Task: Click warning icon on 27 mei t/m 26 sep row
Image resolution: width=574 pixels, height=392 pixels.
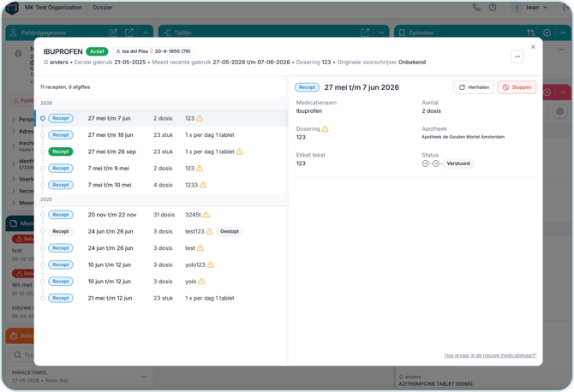Action: point(239,151)
